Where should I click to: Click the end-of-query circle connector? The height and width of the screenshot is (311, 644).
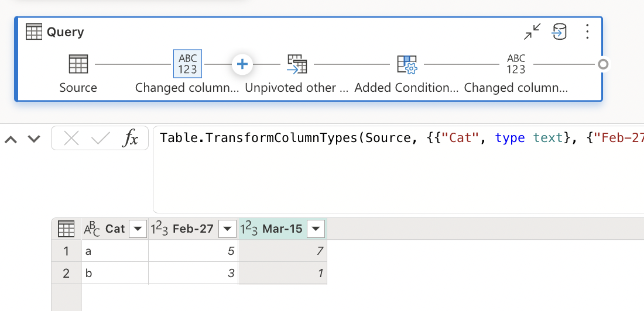tap(603, 64)
